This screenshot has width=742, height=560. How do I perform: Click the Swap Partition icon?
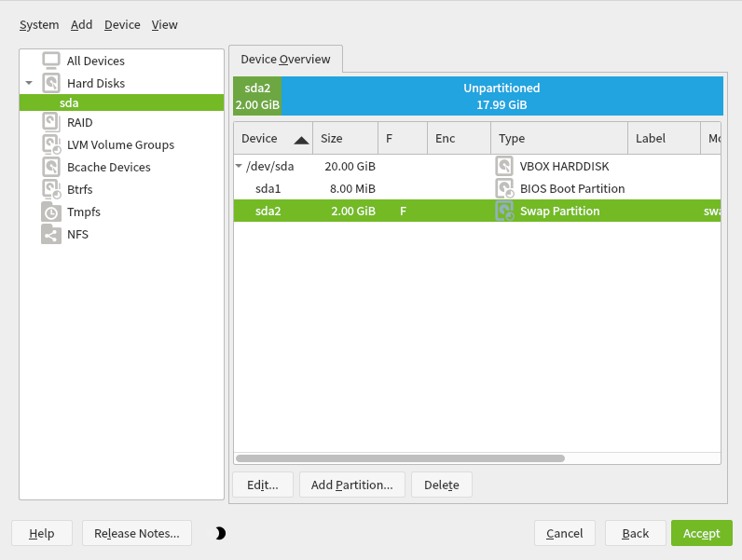504,211
